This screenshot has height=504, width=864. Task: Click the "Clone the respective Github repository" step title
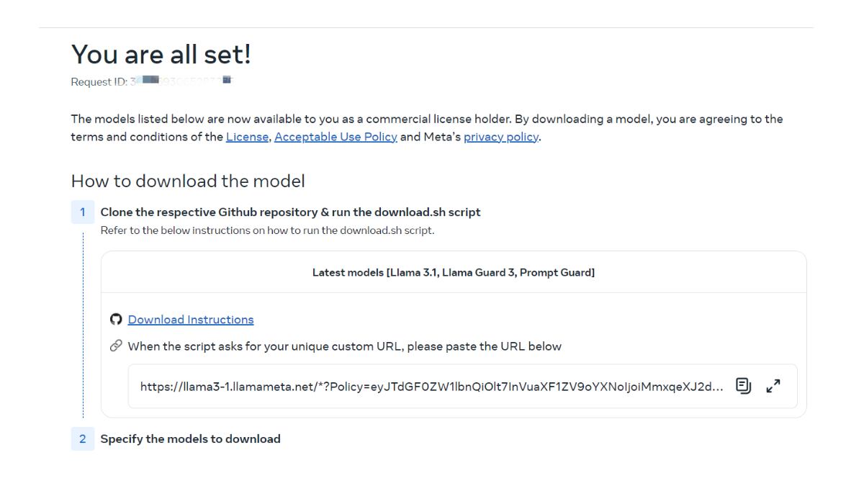pos(290,212)
